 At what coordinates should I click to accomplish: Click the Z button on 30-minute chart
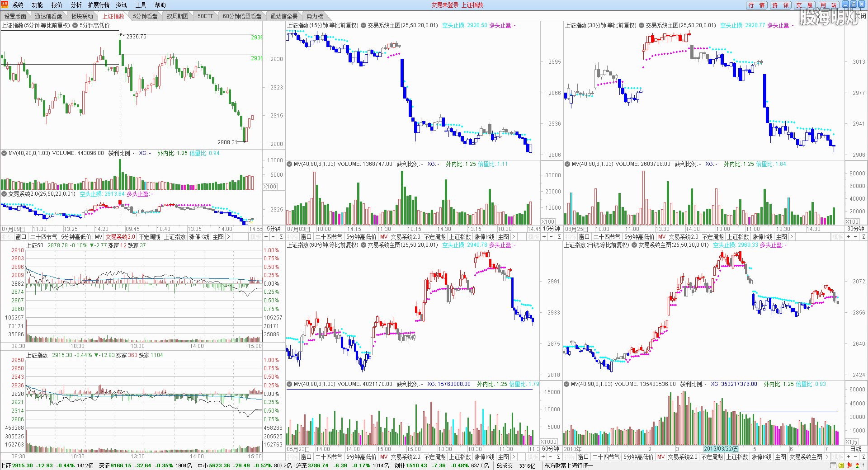click(863, 237)
